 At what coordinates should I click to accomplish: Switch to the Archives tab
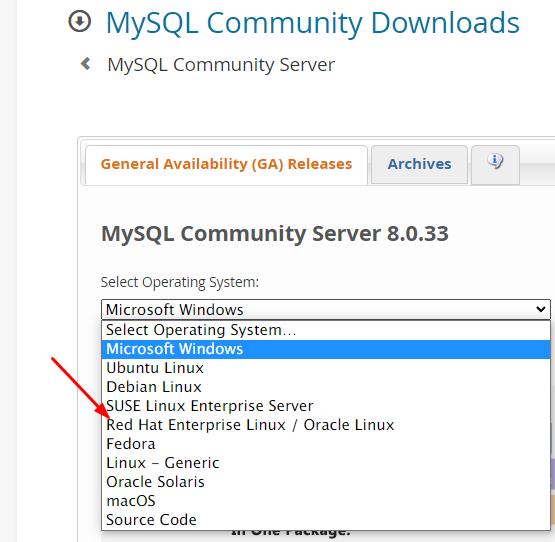click(419, 165)
